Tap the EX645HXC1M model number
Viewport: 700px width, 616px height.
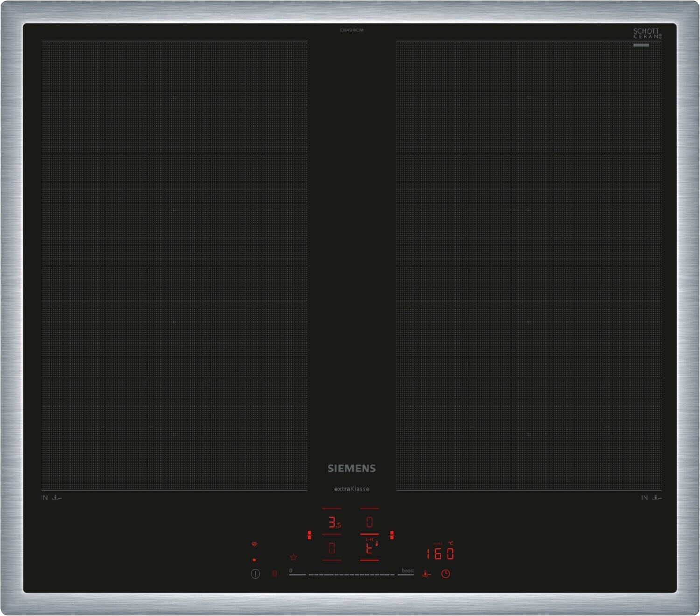pos(351,30)
